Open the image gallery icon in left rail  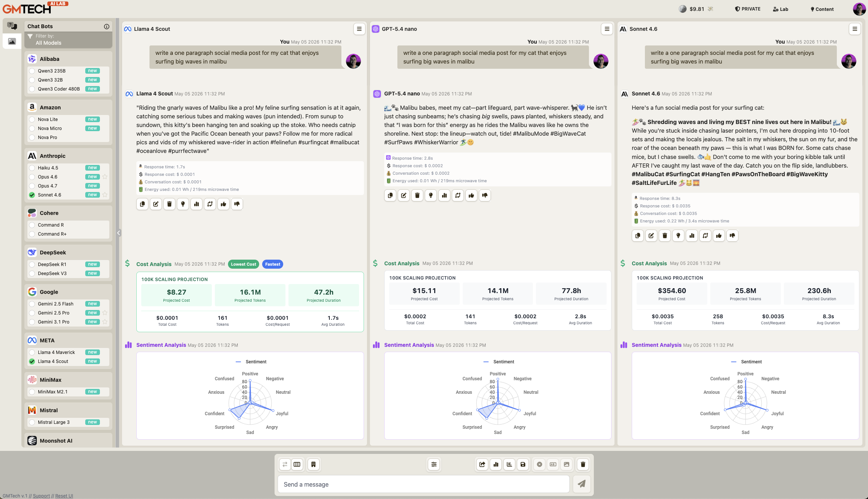[x=12, y=41]
